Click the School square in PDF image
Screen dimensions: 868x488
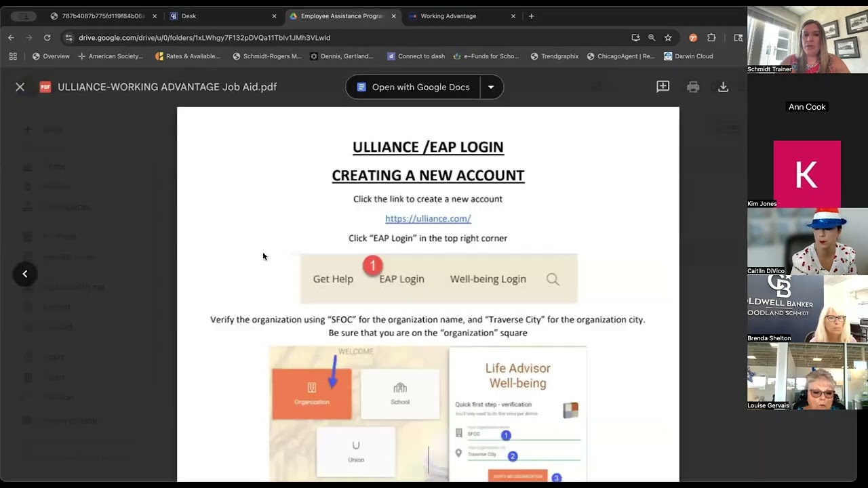coord(400,394)
